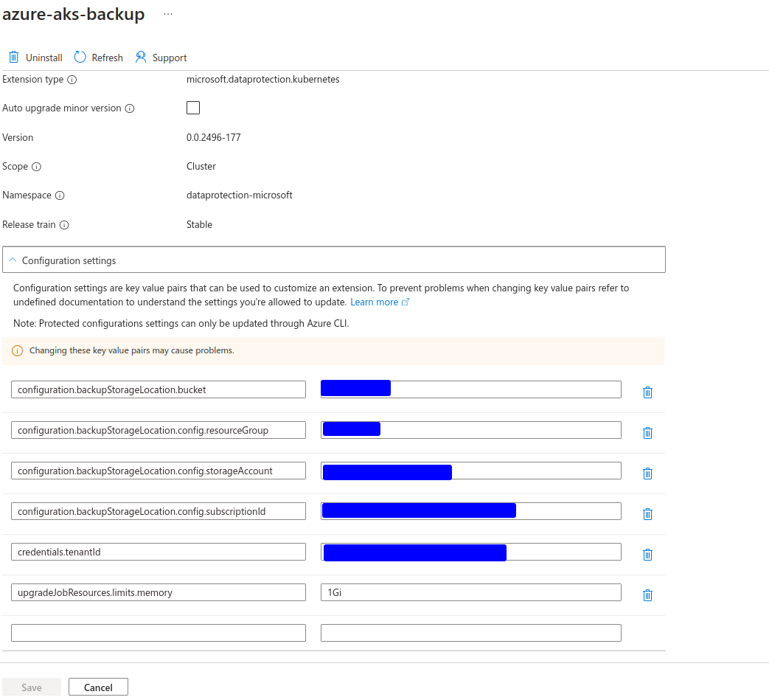Viewport: 769px width, 700px height.
Task: Click the microsoft.dataprotection.kubernetes extension type text
Action: click(263, 80)
